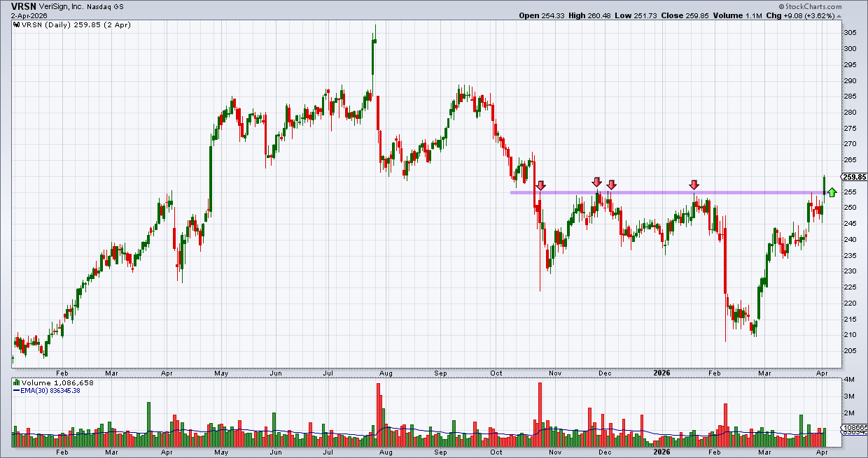868x458 pixels.
Task: Click the 220 price axis label
Action: click(850, 303)
